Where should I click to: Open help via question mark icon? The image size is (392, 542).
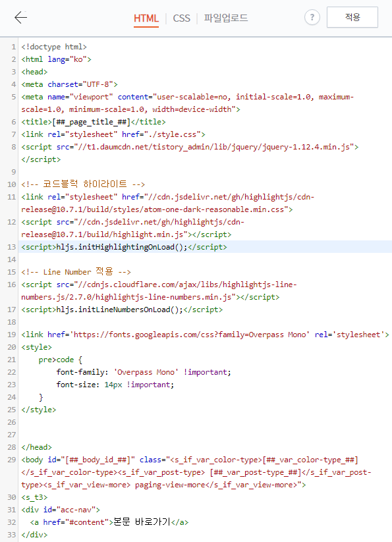click(312, 17)
